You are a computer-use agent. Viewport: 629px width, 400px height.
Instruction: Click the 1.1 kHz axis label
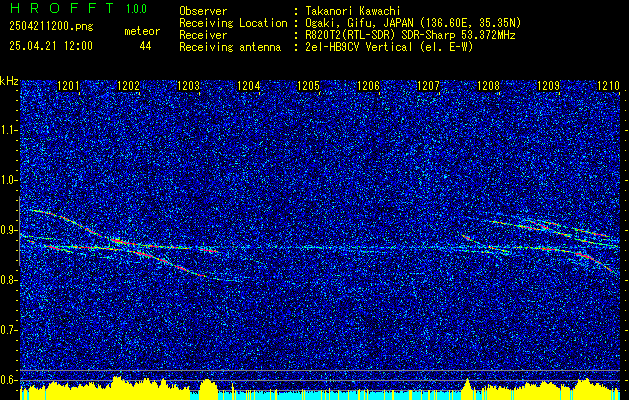pyautogui.click(x=8, y=130)
